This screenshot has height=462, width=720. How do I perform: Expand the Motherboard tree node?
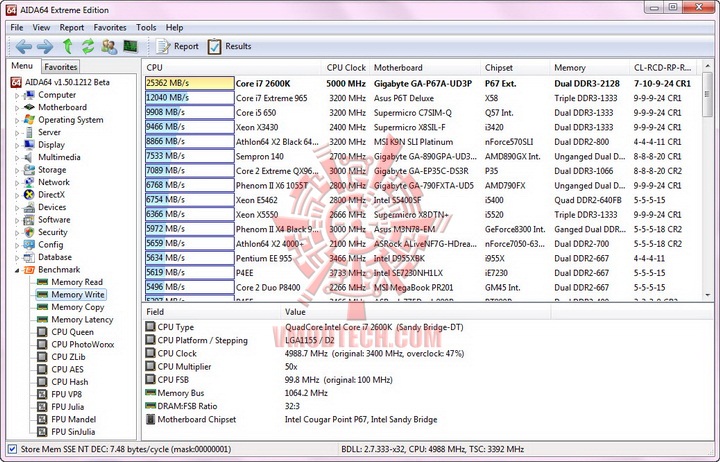pyautogui.click(x=17, y=108)
